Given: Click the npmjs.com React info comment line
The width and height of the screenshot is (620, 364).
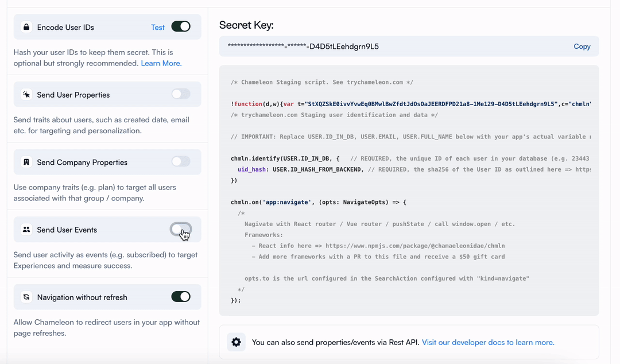Looking at the screenshot, I should [x=378, y=246].
